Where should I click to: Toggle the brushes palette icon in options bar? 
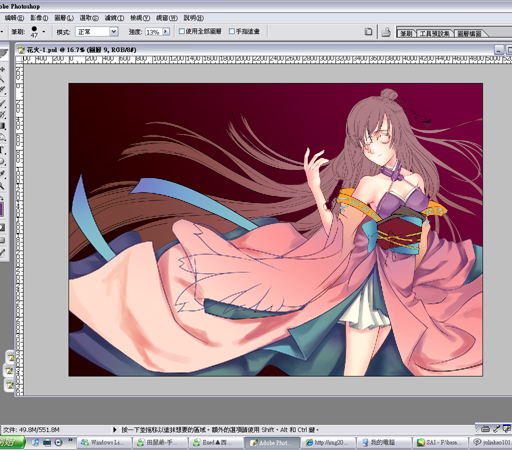(368, 32)
